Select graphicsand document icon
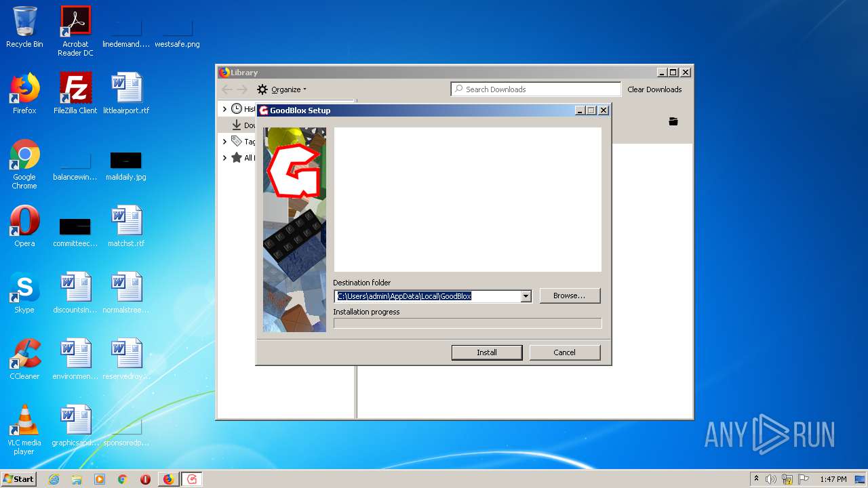 pos(75,426)
